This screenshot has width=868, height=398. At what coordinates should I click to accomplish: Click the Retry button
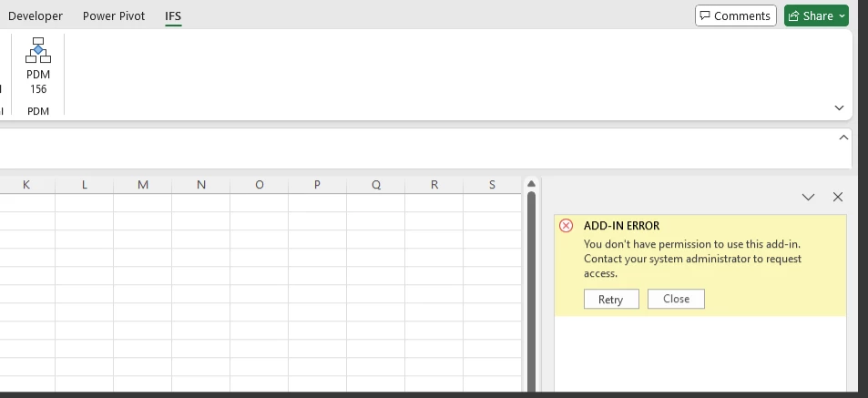(611, 299)
